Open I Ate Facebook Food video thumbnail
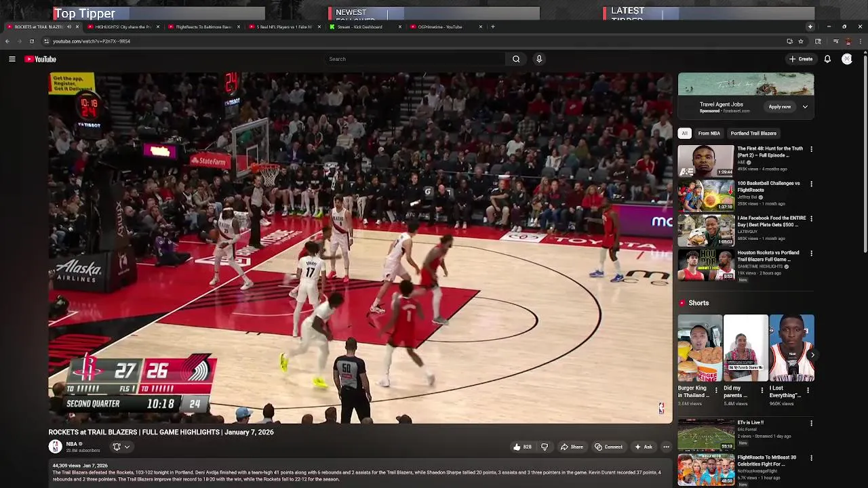The height and width of the screenshot is (488, 868). pos(706,230)
